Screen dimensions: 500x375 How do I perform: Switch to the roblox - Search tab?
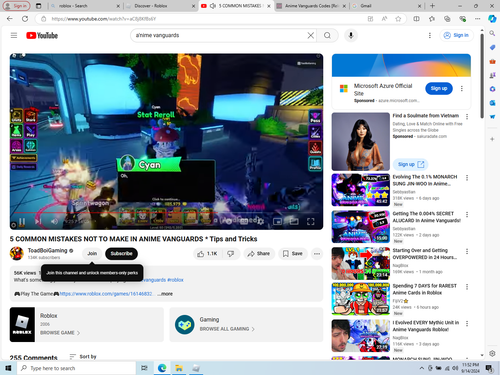pos(85,6)
